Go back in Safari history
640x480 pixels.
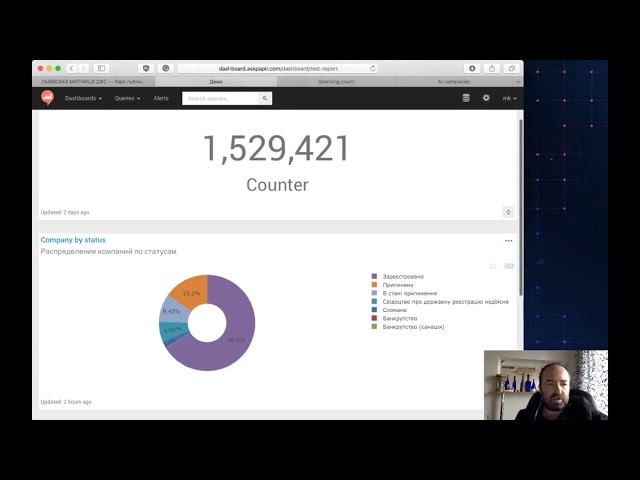click(x=72, y=68)
